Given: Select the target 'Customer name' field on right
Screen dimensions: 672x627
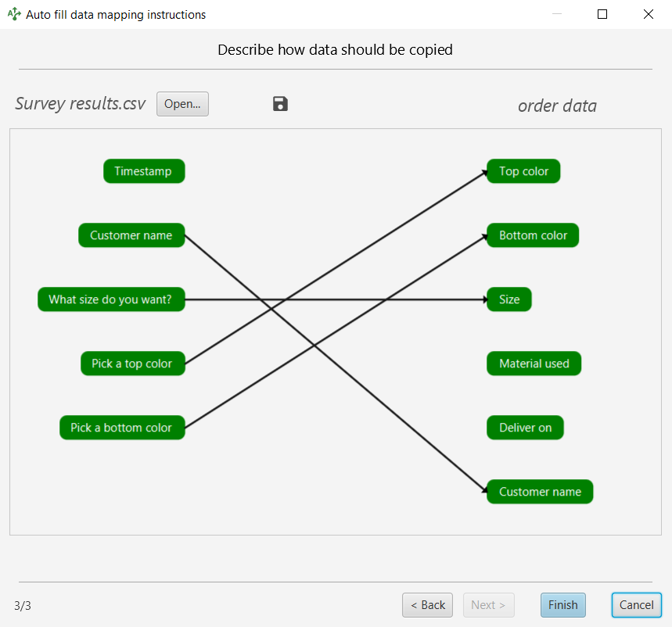Looking at the screenshot, I should tap(540, 492).
